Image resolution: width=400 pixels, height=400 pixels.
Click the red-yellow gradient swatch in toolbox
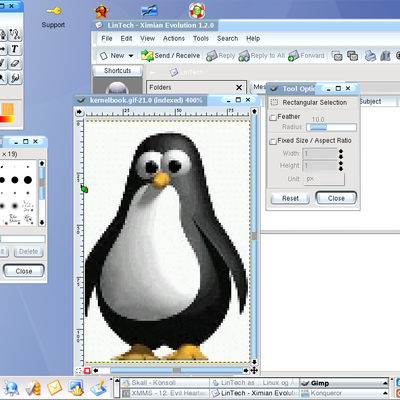point(7,119)
